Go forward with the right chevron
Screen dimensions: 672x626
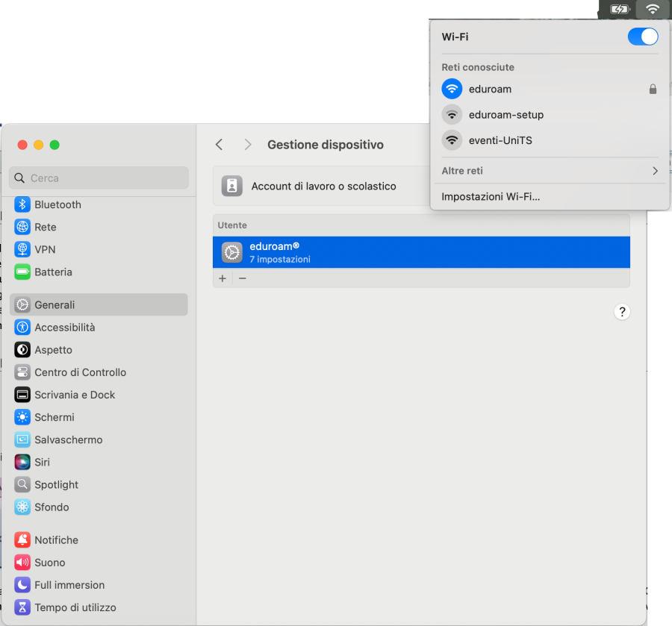248,145
